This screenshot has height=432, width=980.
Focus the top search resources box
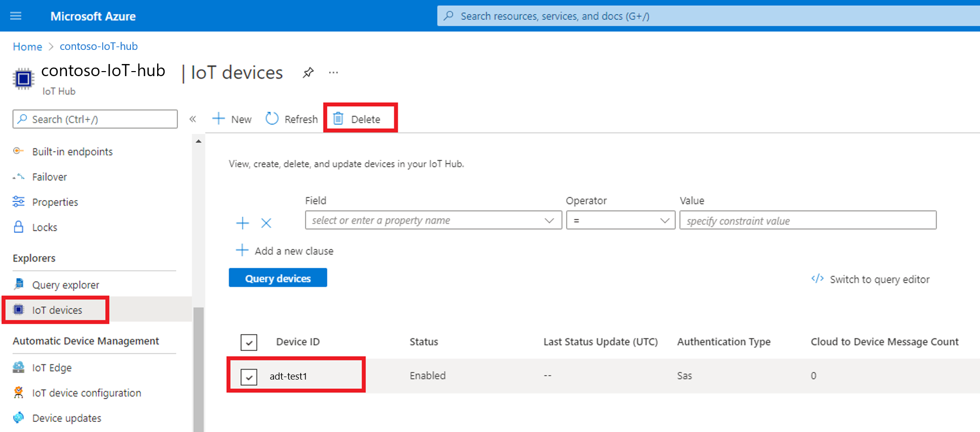pos(709,16)
